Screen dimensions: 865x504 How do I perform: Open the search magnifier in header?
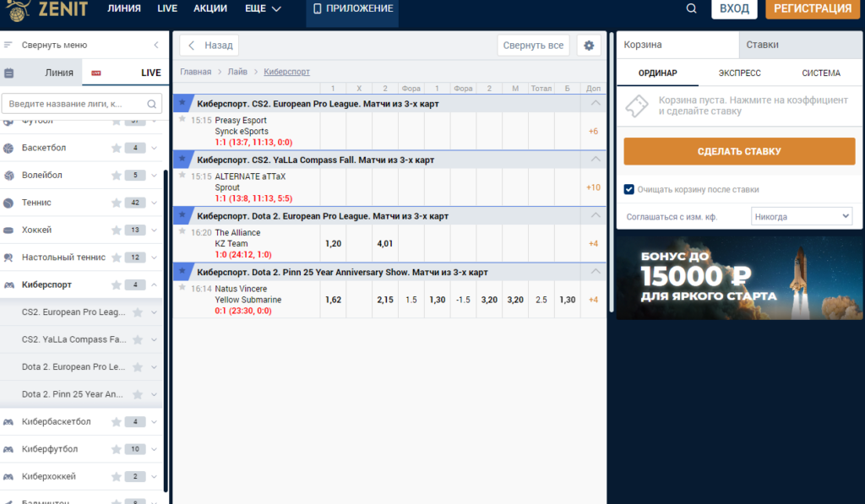point(691,8)
